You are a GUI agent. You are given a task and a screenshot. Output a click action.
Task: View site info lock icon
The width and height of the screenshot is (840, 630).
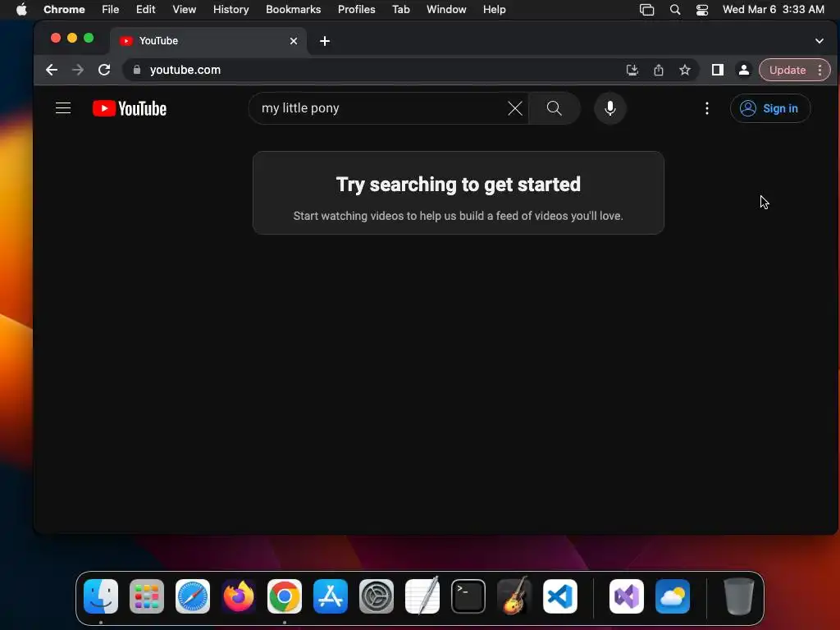pyautogui.click(x=137, y=70)
